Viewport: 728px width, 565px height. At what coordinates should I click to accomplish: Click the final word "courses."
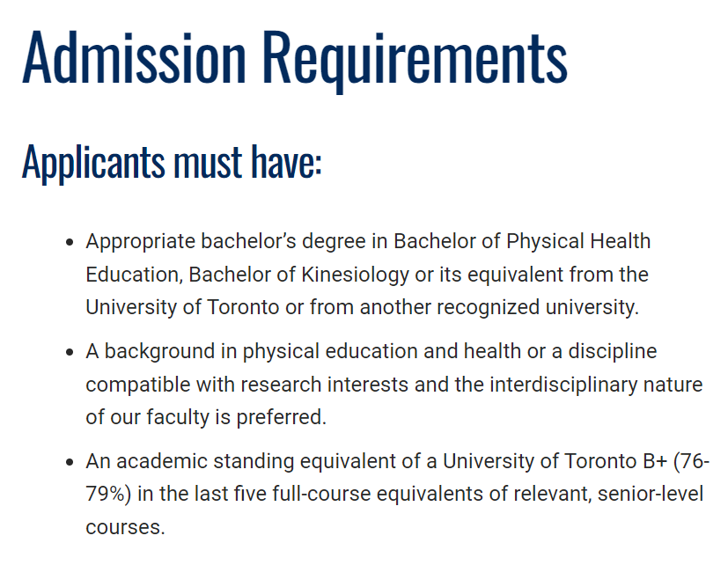(125, 527)
